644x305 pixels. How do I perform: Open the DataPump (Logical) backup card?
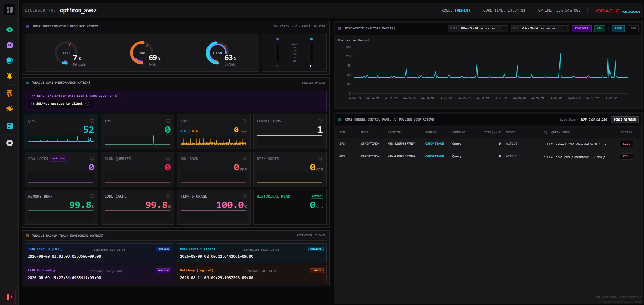click(x=252, y=274)
